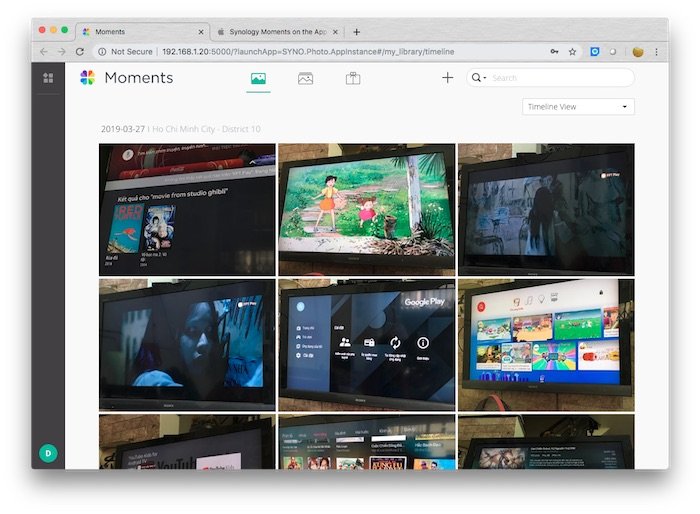Open the Google Play settings TV photo
700x514 pixels.
[367, 345]
